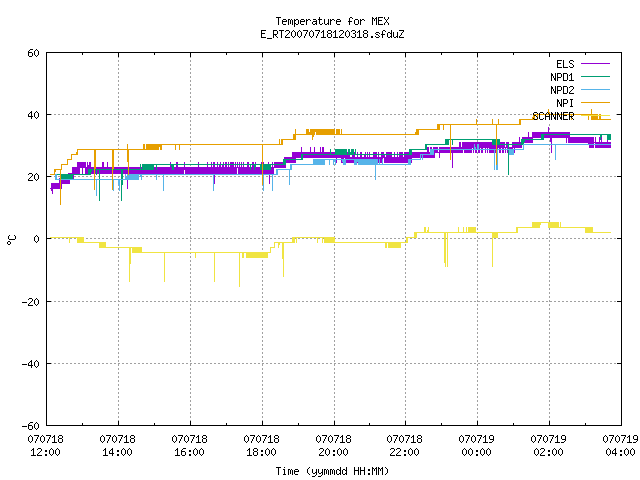Click the x-axis label 070719 04:00

point(620,446)
